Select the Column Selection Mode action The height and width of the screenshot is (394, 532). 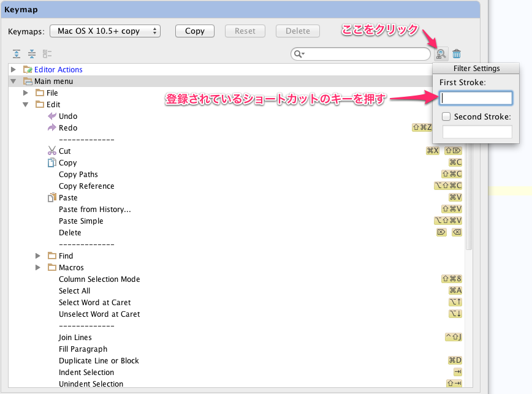pos(99,279)
